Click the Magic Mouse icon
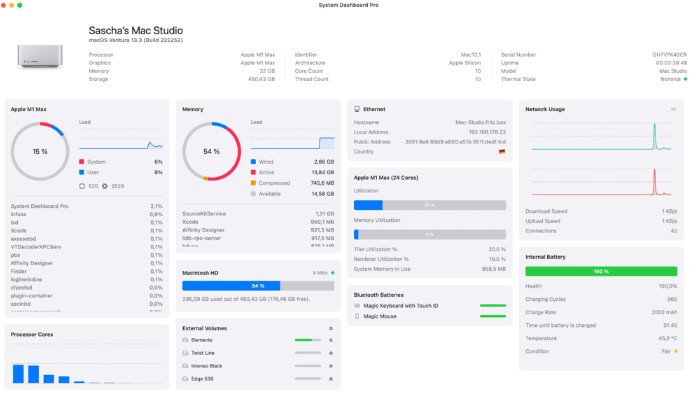This screenshot has width=697, height=404. (357, 316)
